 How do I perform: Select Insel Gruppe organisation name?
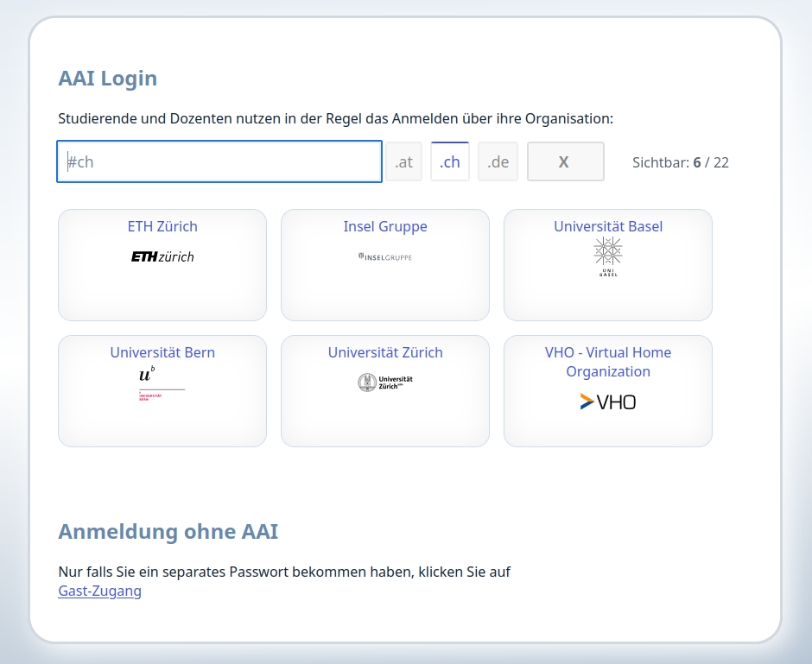tap(384, 226)
